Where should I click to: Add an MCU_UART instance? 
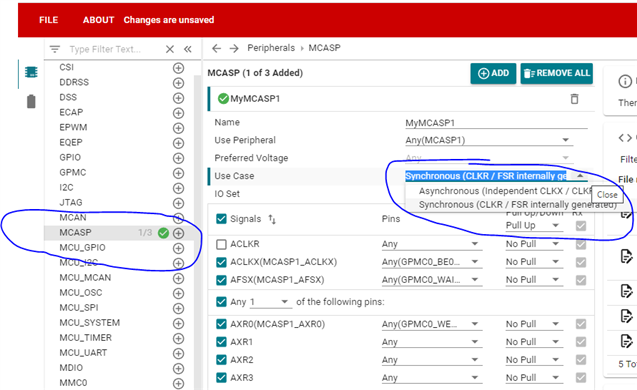(178, 353)
